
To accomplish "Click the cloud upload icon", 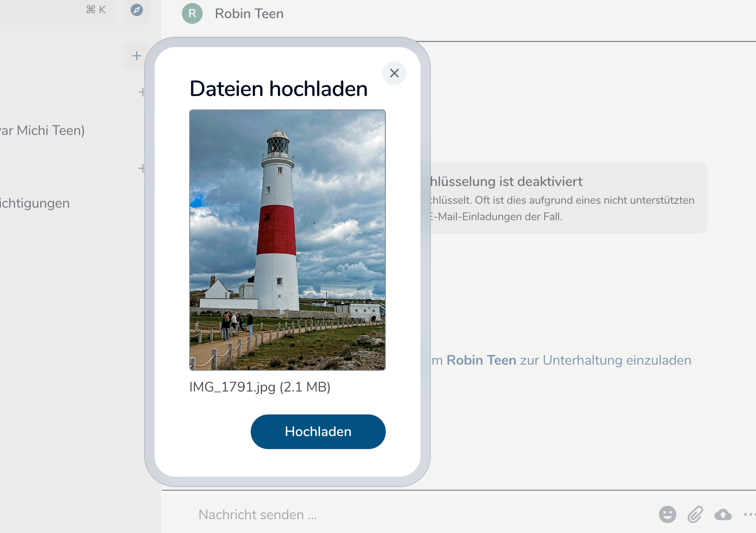I will tap(723, 514).
